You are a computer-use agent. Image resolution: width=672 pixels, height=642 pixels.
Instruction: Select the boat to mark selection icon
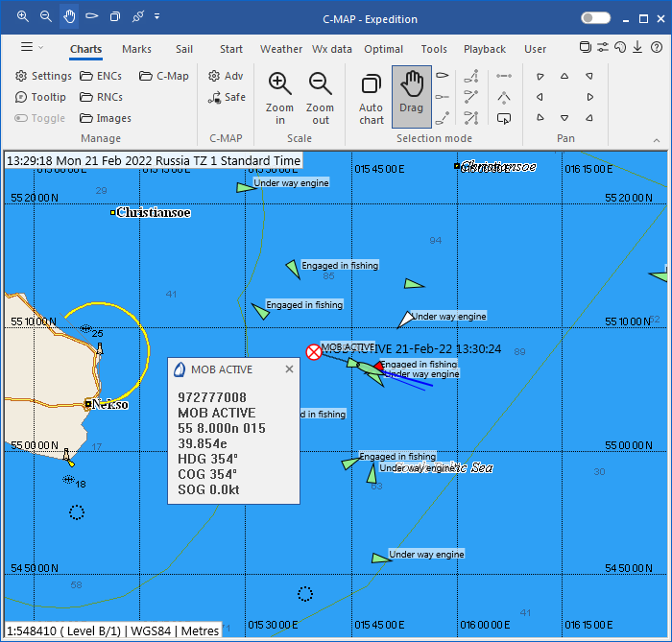click(x=443, y=118)
